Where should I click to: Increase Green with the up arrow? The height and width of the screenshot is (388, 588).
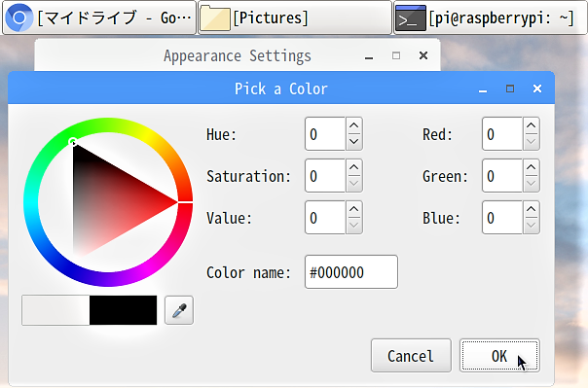click(531, 167)
